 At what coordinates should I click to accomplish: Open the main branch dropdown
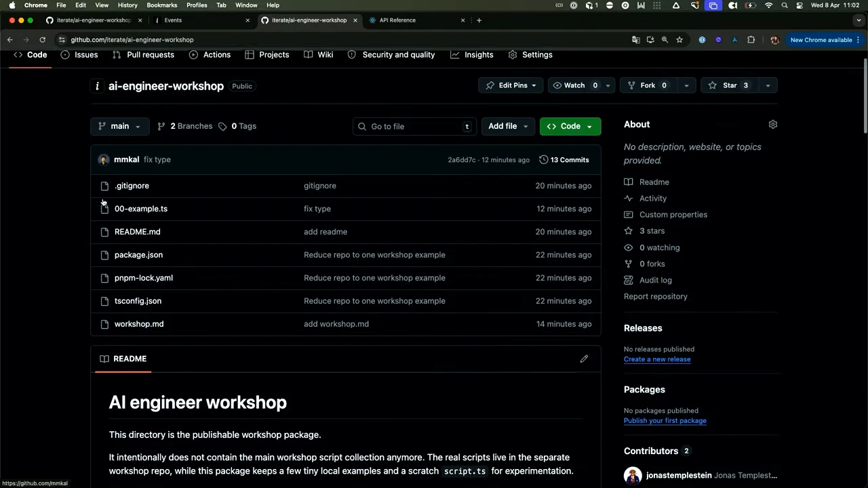click(x=119, y=126)
